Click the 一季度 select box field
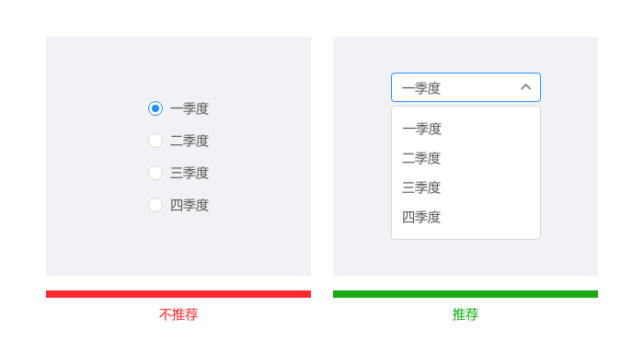 pos(466,87)
